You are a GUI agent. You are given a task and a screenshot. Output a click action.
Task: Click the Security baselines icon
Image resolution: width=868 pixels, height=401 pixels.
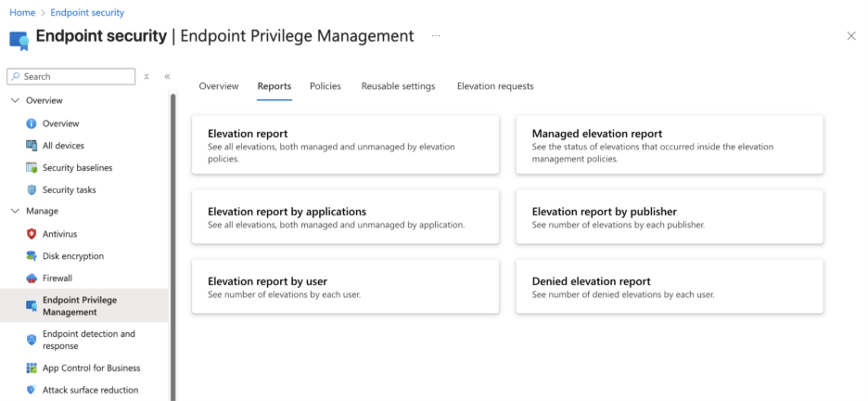pos(32,168)
